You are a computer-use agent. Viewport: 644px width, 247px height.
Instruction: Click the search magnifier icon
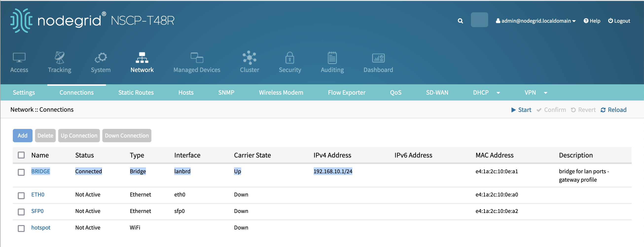point(460,21)
